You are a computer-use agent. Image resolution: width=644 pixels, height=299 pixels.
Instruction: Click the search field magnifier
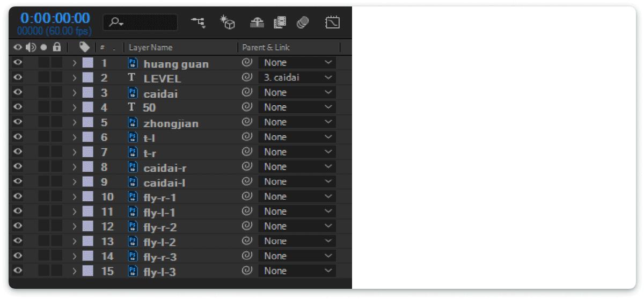115,23
